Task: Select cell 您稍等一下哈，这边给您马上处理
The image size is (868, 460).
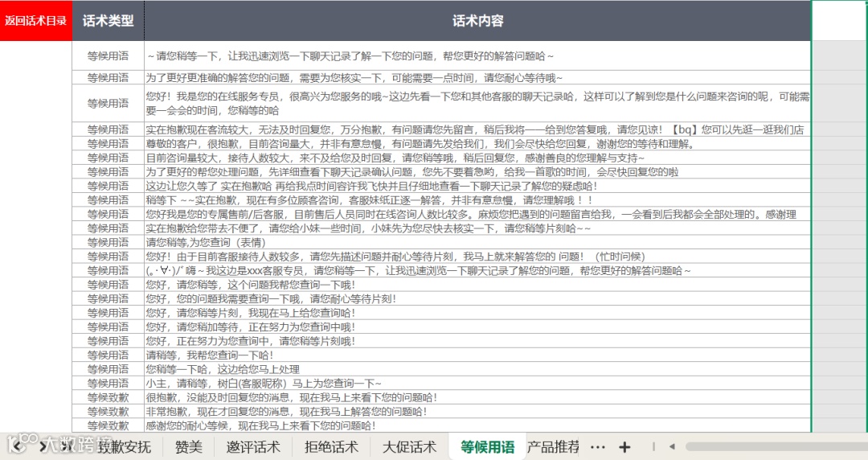Action: pyautogui.click(x=477, y=369)
